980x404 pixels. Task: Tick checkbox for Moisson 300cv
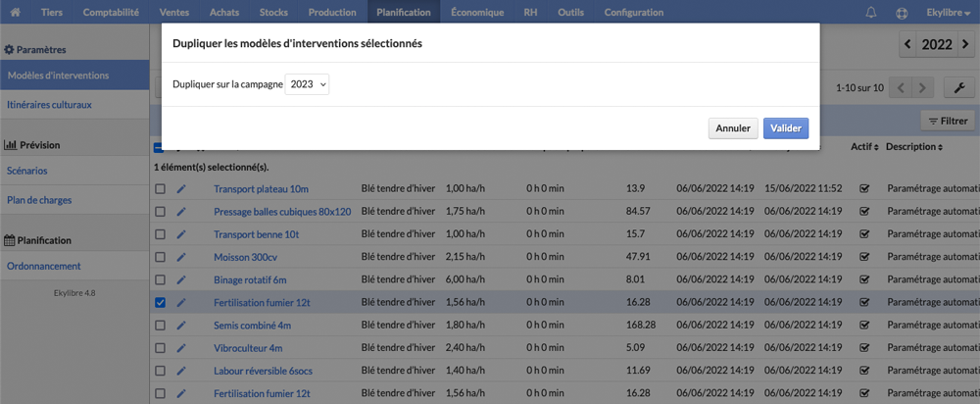tap(160, 257)
